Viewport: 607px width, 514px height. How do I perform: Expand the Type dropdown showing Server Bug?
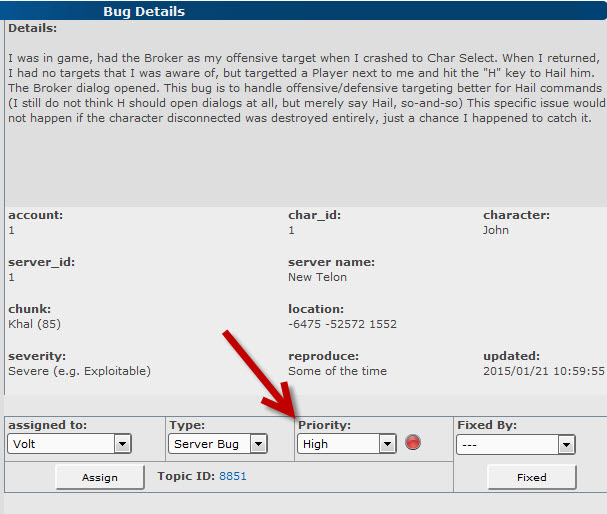[217, 444]
